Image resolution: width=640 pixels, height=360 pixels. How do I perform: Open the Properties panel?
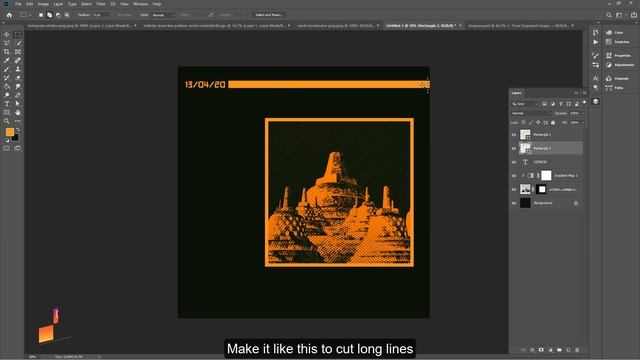point(618,56)
